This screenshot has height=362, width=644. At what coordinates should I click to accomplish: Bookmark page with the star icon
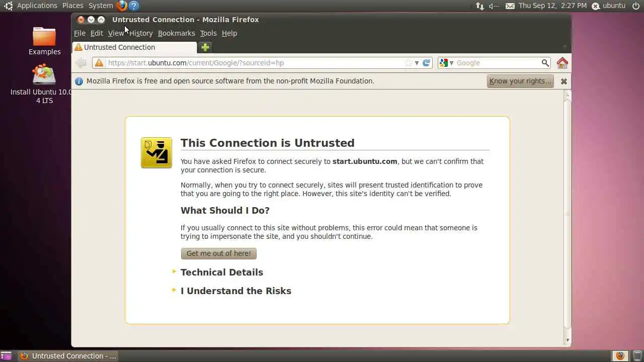tap(409, 63)
